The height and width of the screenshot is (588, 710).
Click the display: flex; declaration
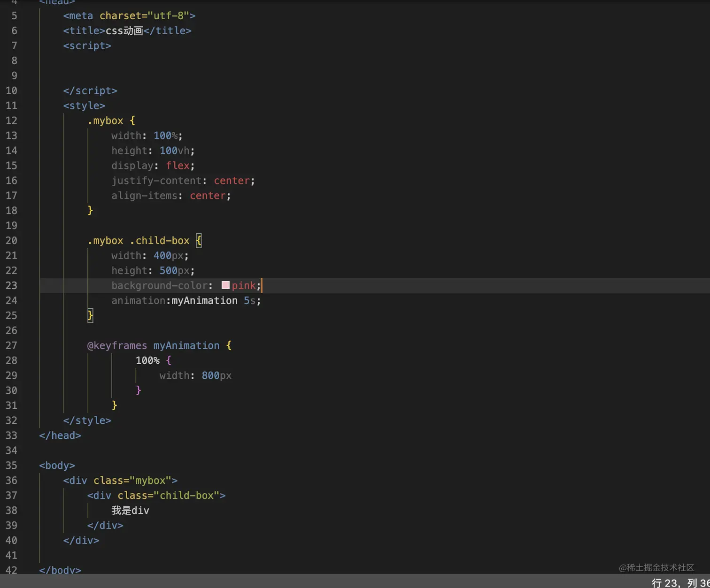tap(153, 166)
